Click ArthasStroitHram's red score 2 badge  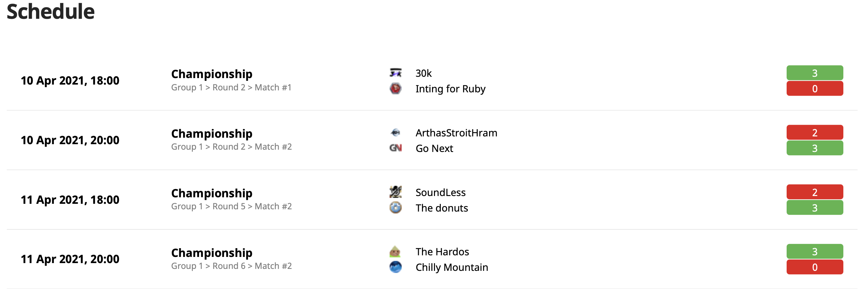[815, 133]
